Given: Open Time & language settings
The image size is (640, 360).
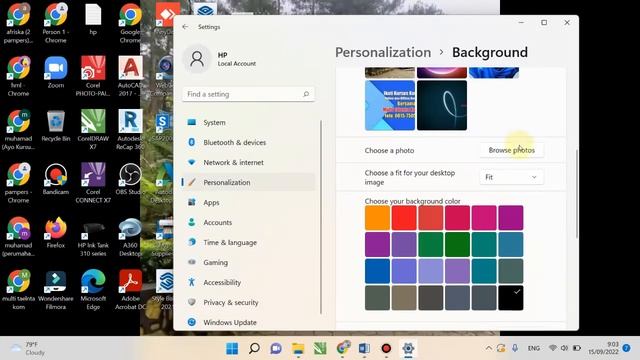Looking at the screenshot, I should [248, 242].
